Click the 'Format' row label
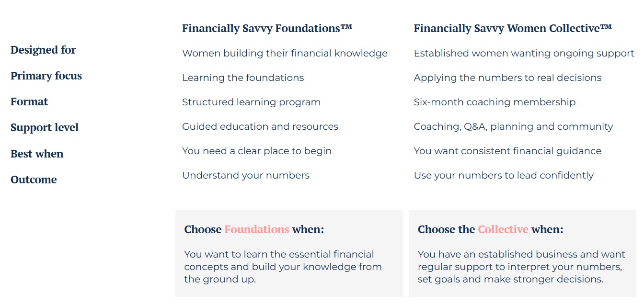Image resolution: width=644 pixels, height=304 pixels. pos(29,101)
